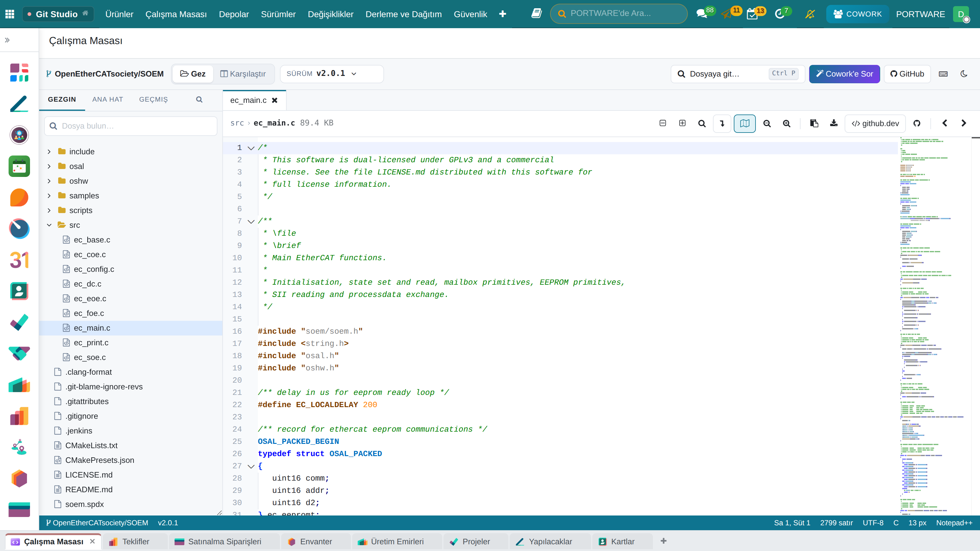Open keyboard shortcuts icon
This screenshot has width=980, height=551.
[x=943, y=74]
